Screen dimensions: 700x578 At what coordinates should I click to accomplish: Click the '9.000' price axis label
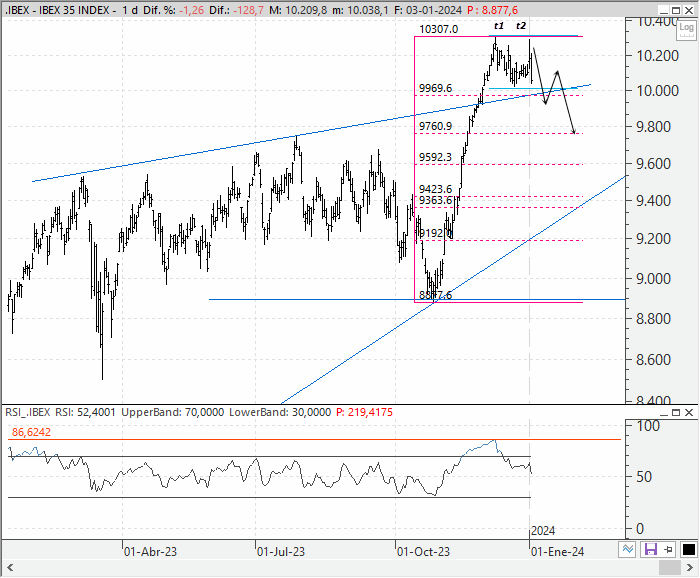coord(654,279)
